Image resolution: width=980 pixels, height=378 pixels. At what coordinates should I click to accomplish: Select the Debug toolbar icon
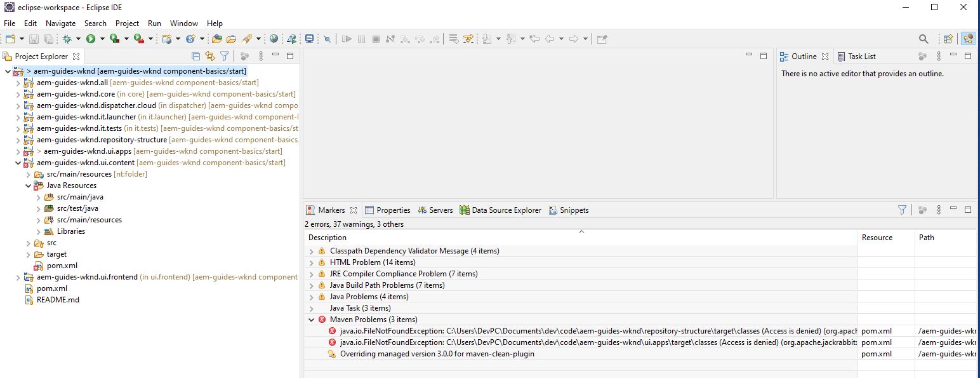pos(67,39)
